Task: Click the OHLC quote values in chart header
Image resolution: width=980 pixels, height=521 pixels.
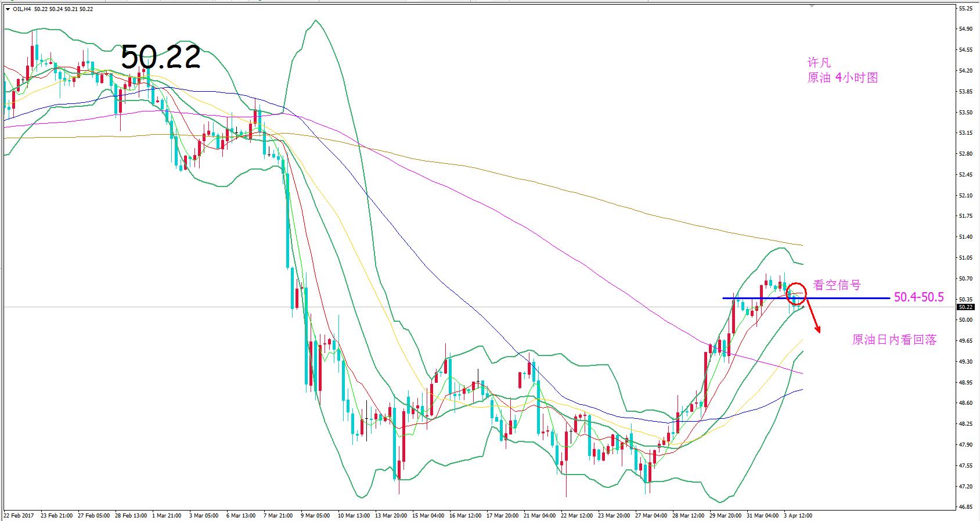Action: click(x=63, y=9)
